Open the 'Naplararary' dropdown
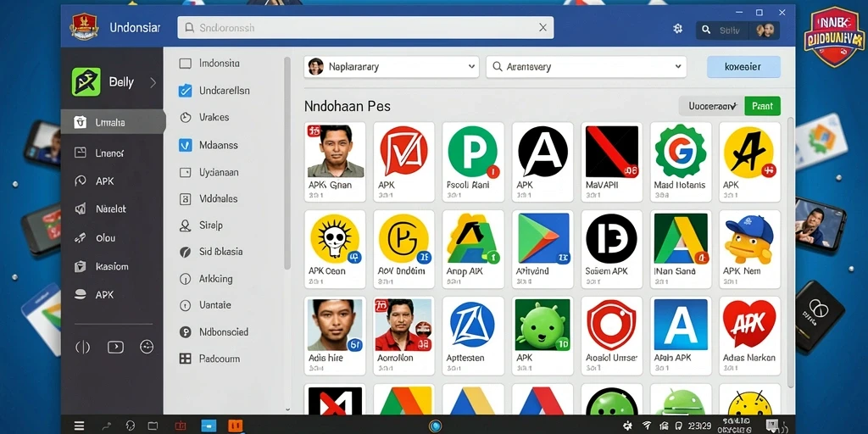The image size is (868, 434). click(x=392, y=66)
